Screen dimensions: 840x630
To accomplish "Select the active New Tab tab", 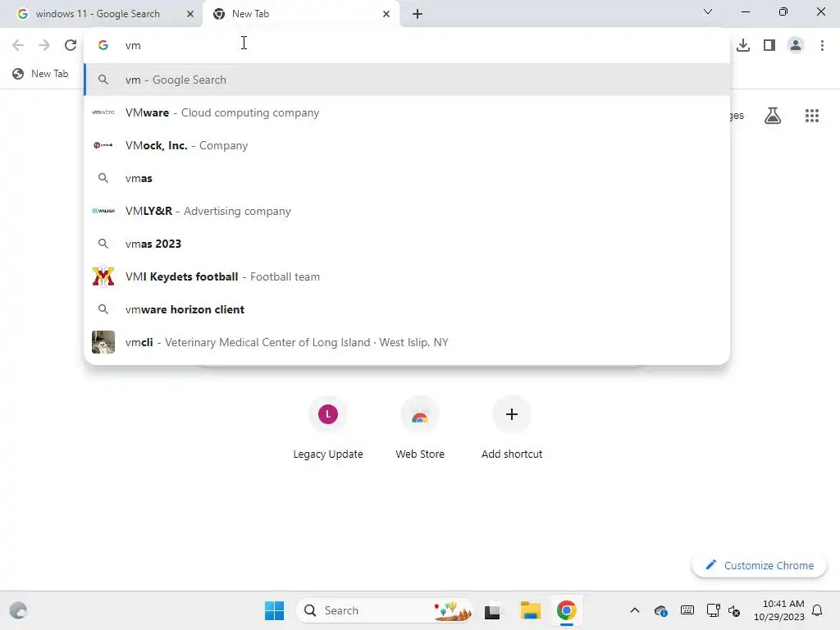I will [300, 14].
